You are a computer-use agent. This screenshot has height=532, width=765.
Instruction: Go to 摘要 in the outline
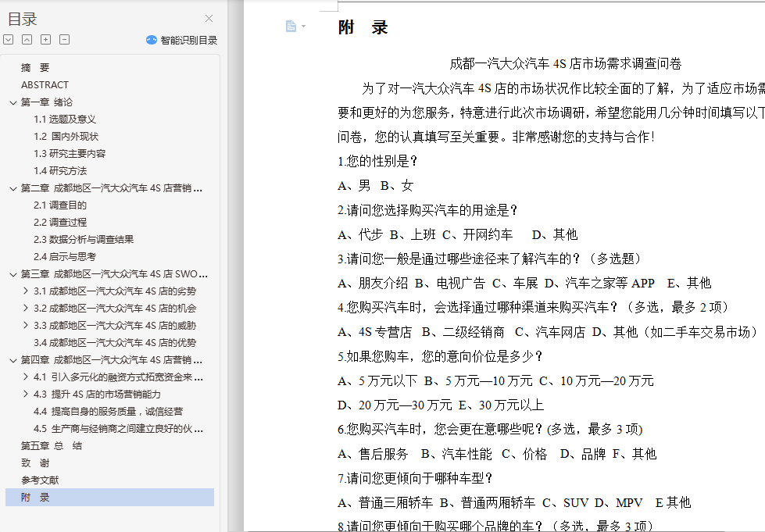[x=35, y=68]
